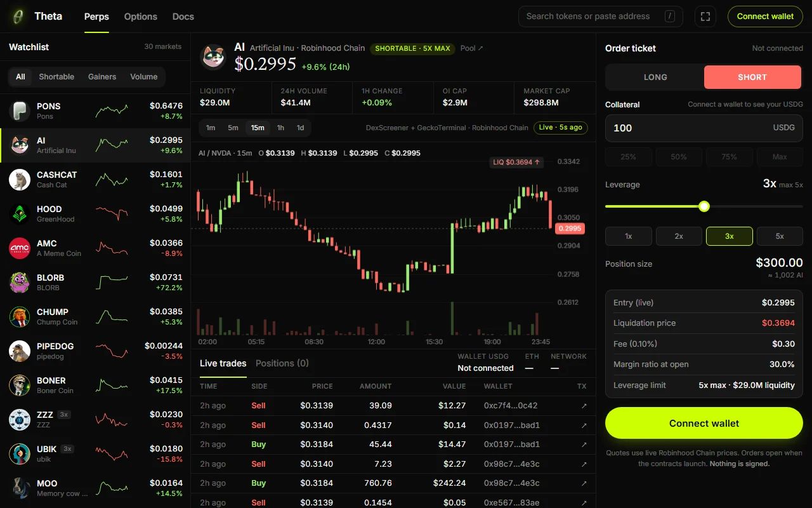Set collateral to 50%
This screenshot has width=812, height=508.
679,157
